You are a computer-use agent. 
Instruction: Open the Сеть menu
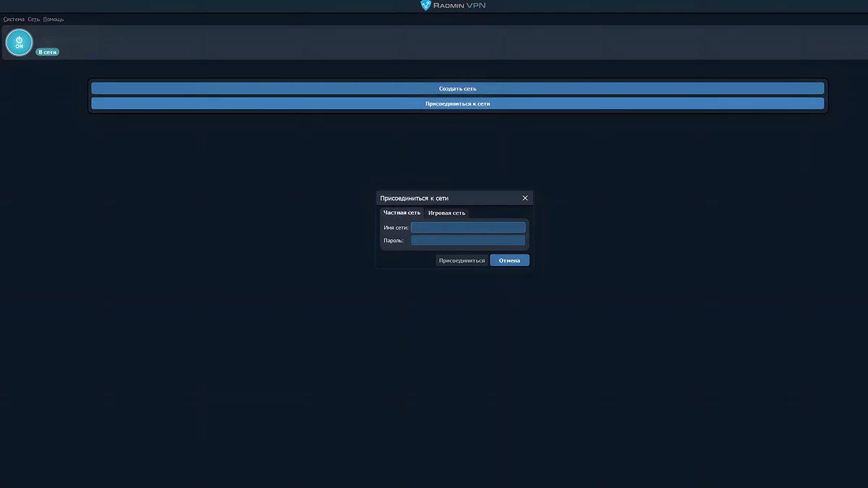(x=34, y=20)
